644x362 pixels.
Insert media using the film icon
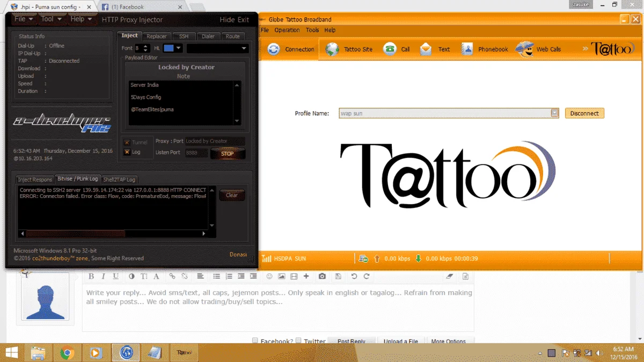point(294,276)
